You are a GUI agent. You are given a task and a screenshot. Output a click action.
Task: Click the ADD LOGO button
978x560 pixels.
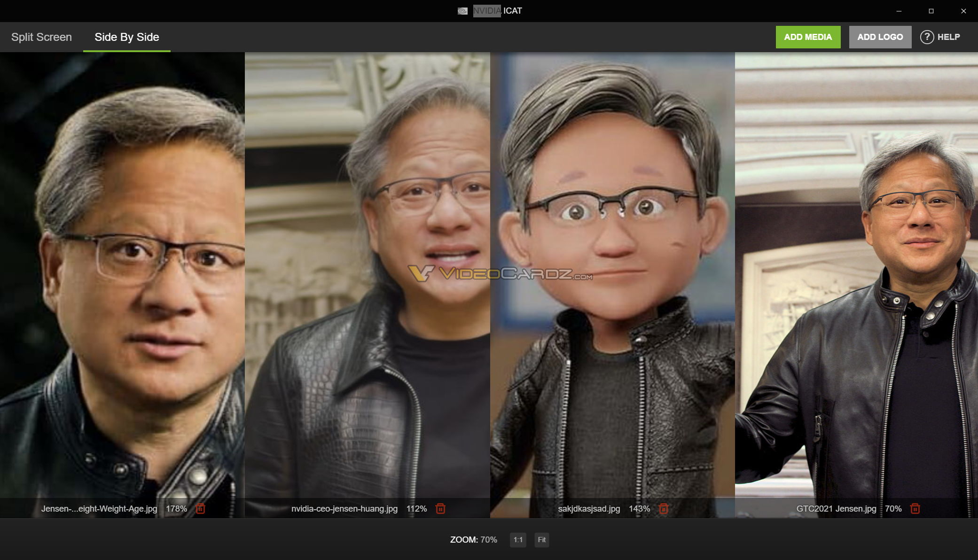tap(881, 37)
